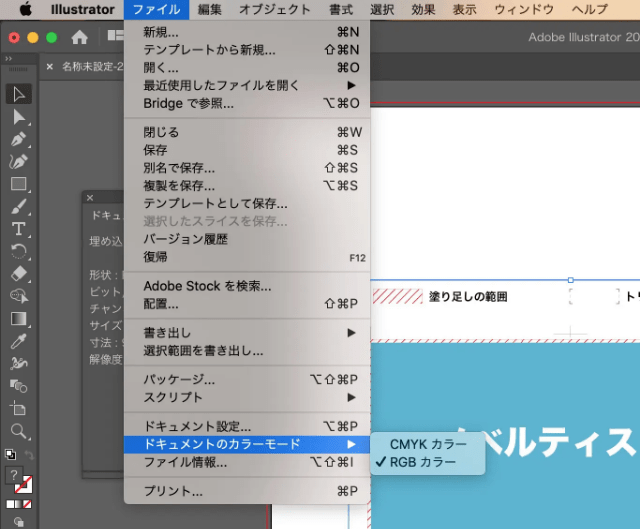Open the 書式 menu
Viewport: 640px width, 529px height.
341,9
